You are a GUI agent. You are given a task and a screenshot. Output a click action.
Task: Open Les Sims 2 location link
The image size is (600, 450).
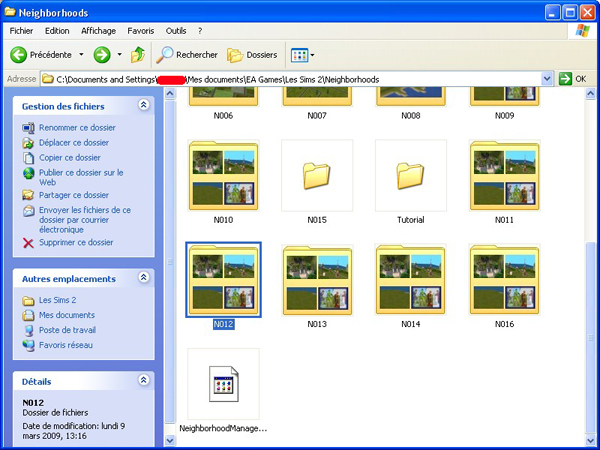click(57, 300)
